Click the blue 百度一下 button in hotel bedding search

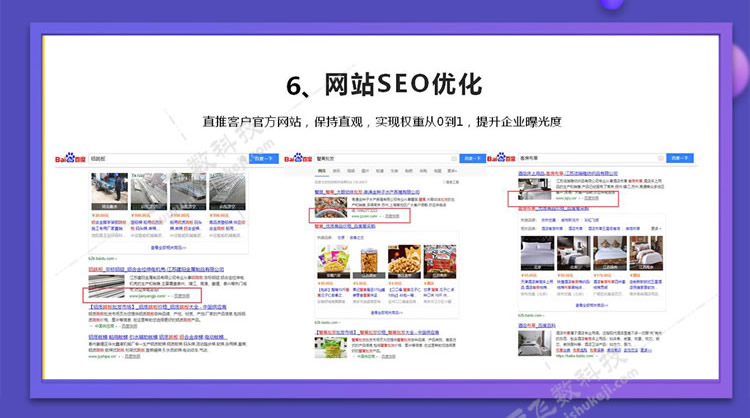click(680, 158)
